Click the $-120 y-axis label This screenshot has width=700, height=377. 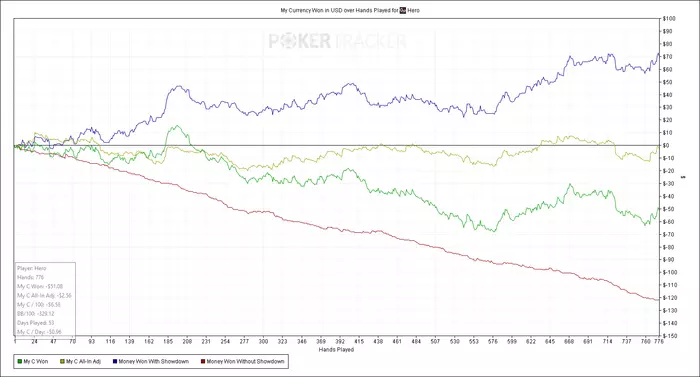click(670, 297)
